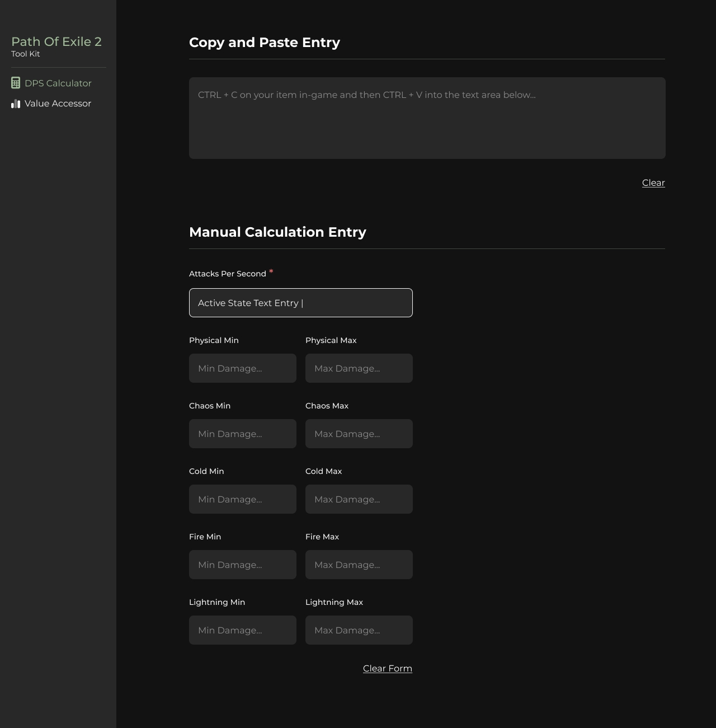This screenshot has height=728, width=716.
Task: Click the Fire Min label
Action: click(x=205, y=537)
